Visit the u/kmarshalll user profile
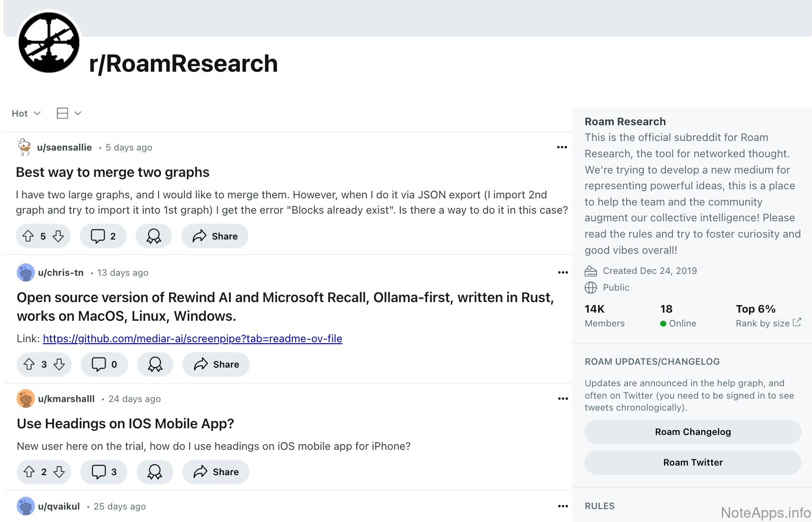 tap(66, 399)
